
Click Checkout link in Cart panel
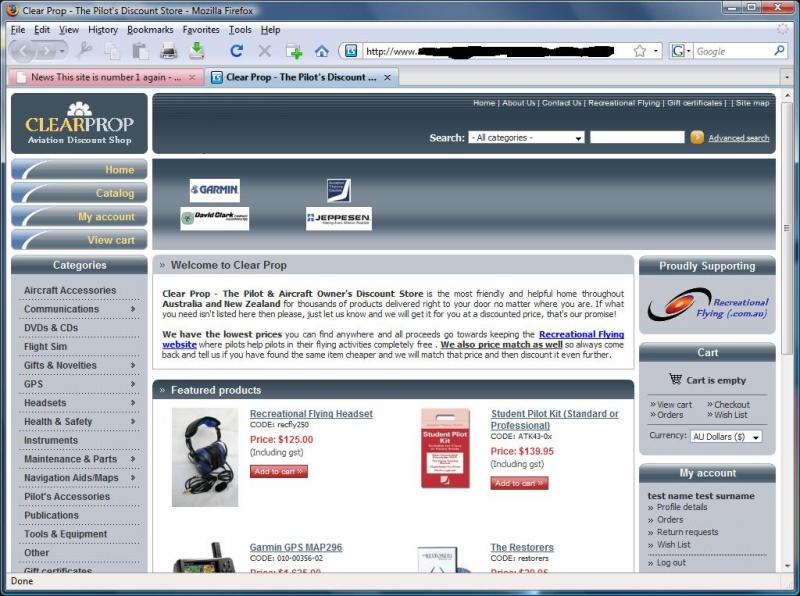731,405
